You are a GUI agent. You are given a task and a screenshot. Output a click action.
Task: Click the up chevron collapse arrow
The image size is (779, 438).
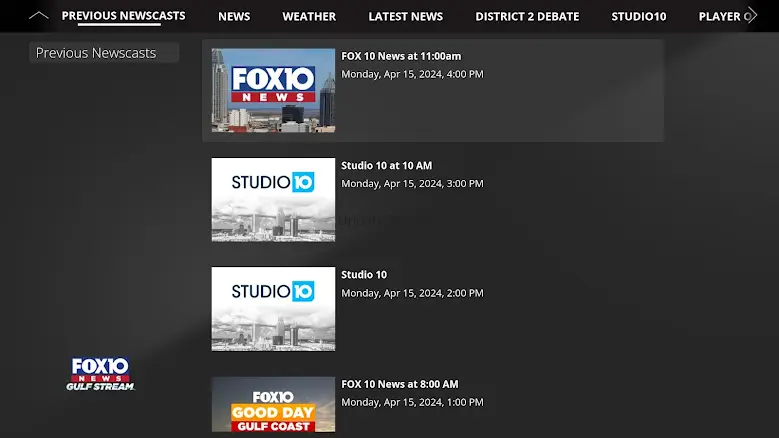point(38,16)
